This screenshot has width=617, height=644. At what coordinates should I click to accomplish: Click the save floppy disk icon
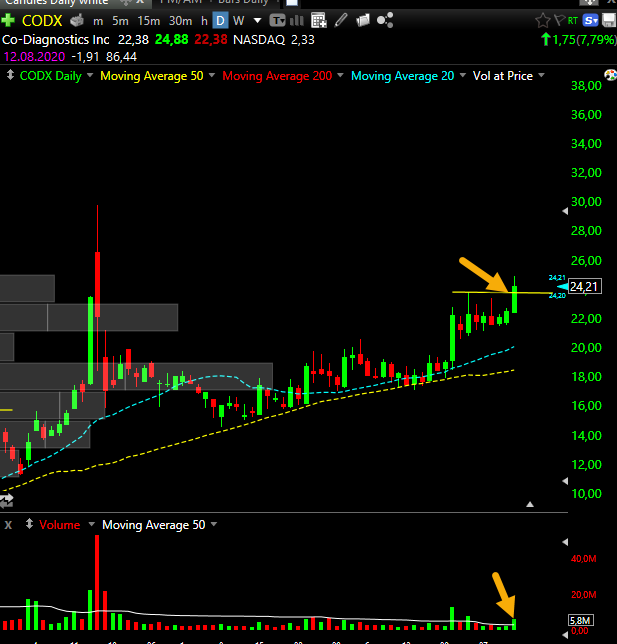click(609, 20)
